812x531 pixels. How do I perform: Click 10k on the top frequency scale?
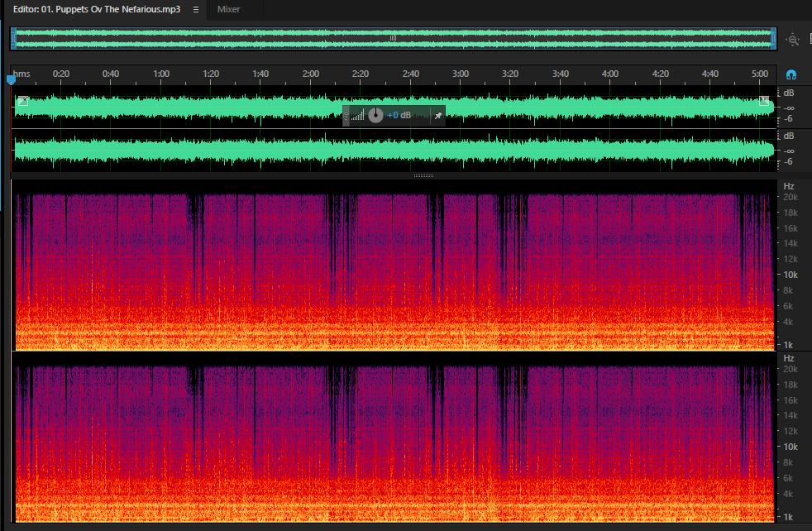click(791, 275)
